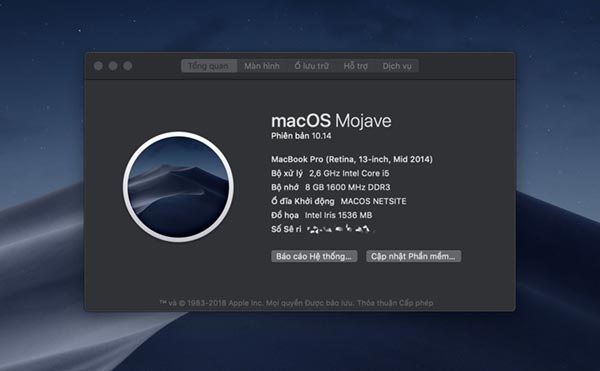Select the Dịch vụ tab
The image size is (600, 371).
coord(397,66)
